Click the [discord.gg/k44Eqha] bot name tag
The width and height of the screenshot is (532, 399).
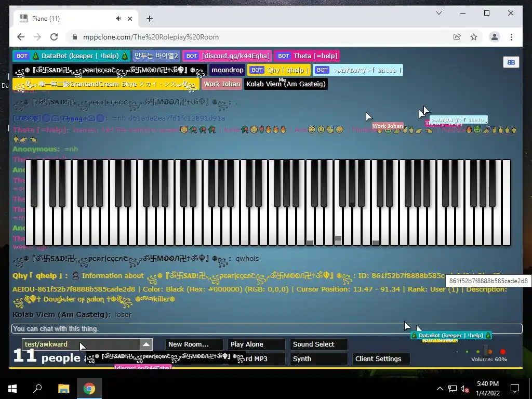point(227,56)
